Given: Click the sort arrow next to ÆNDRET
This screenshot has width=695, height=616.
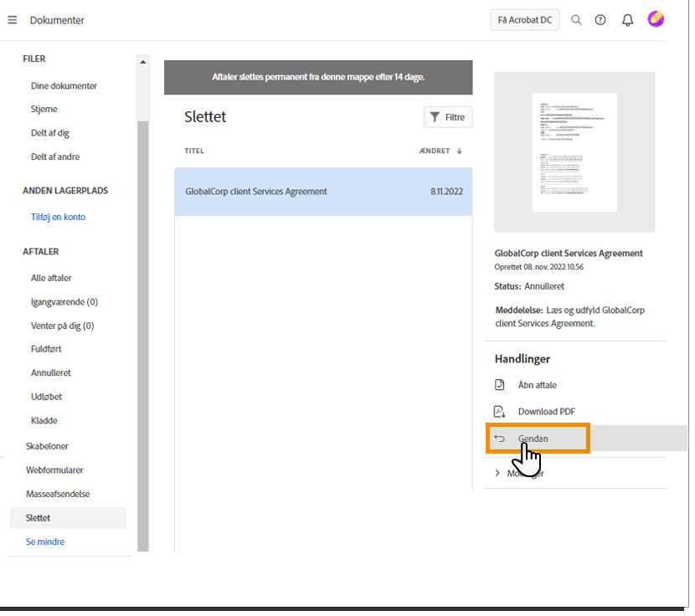Looking at the screenshot, I should point(460,151).
